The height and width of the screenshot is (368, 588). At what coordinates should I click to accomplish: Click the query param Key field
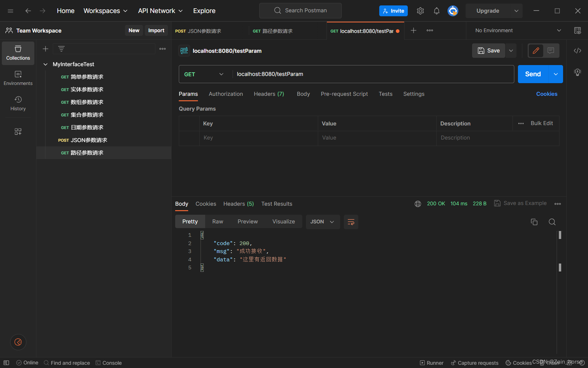[259, 138]
